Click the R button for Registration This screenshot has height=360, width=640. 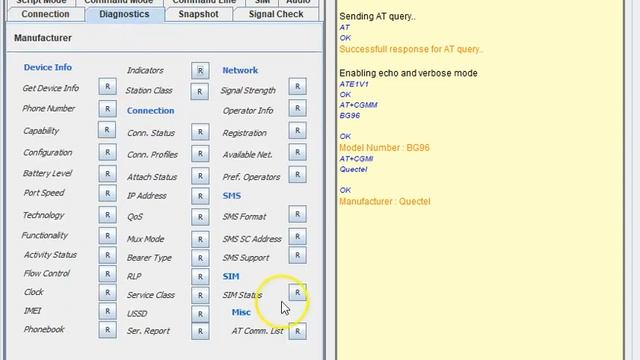(297, 131)
